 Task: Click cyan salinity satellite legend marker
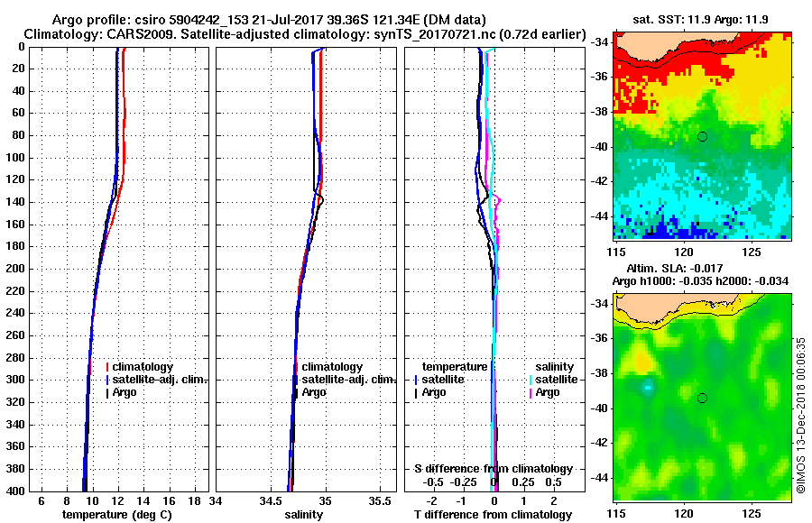(x=531, y=380)
